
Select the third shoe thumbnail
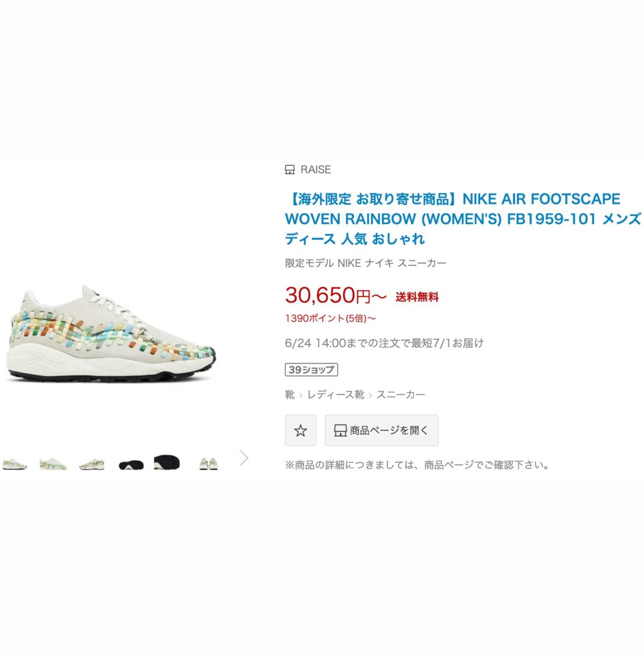pyautogui.click(x=92, y=464)
